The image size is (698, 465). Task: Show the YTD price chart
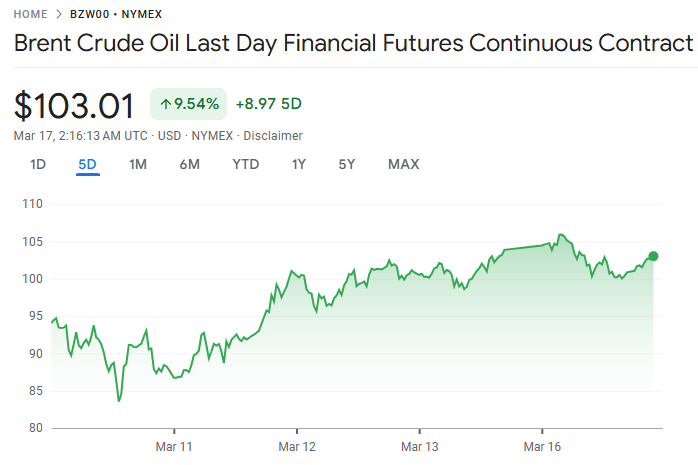tap(246, 164)
